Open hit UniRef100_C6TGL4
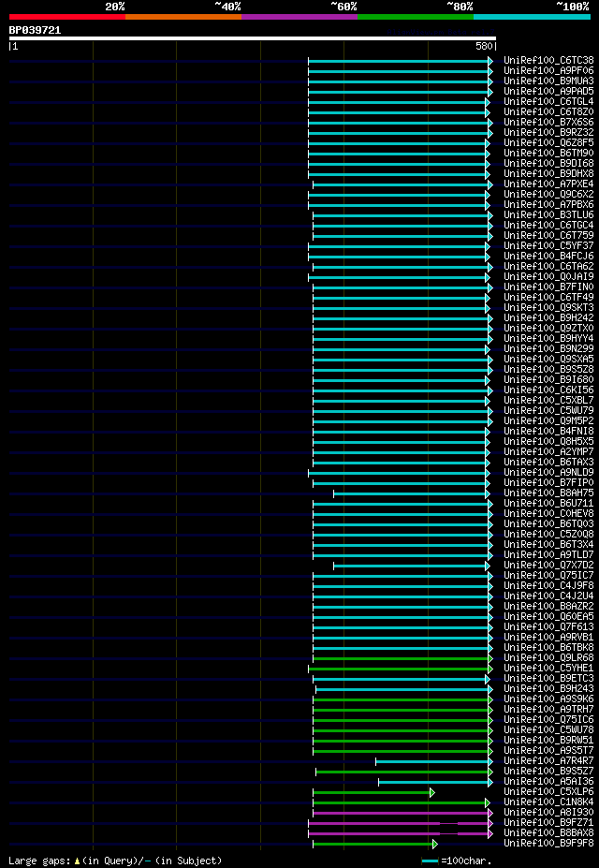 (x=548, y=102)
